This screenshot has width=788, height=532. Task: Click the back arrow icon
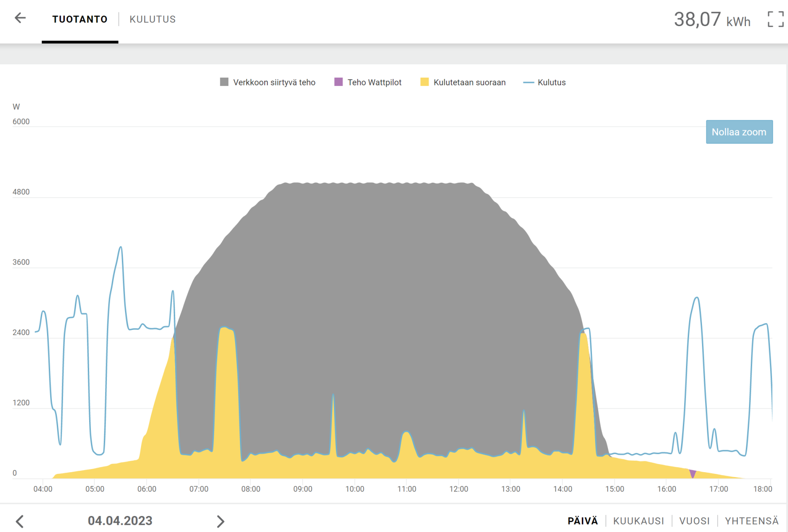[20, 18]
